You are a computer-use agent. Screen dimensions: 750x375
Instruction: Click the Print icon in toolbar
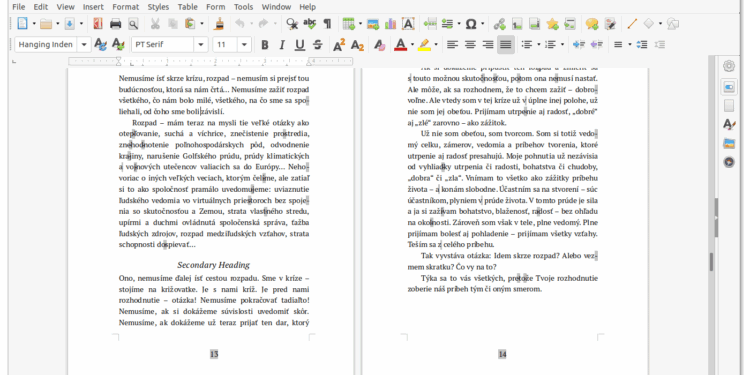click(x=115, y=23)
